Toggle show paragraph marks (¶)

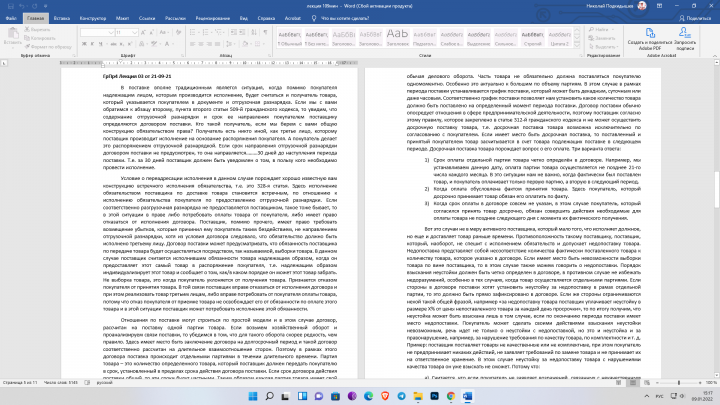pos(265,32)
